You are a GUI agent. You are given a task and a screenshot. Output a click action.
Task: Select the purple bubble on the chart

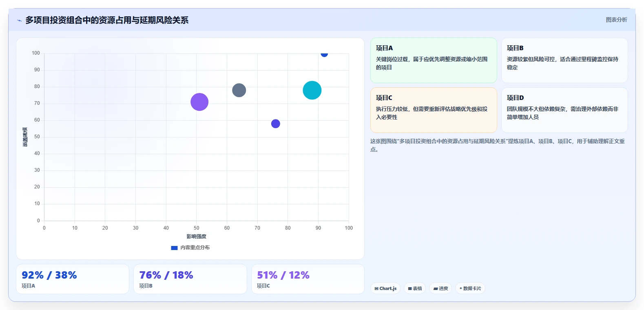tap(199, 102)
